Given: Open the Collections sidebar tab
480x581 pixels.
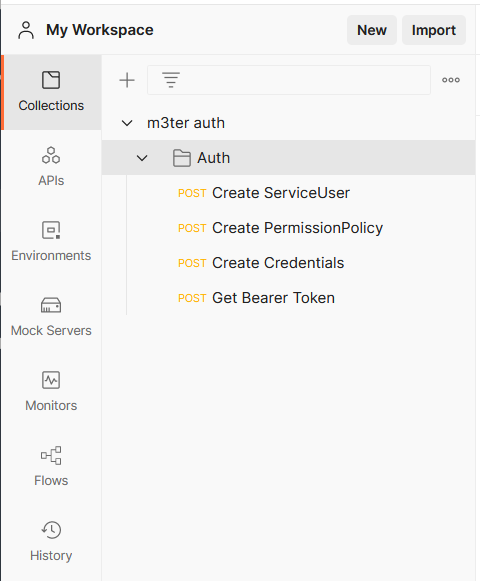Looking at the screenshot, I should coord(51,92).
